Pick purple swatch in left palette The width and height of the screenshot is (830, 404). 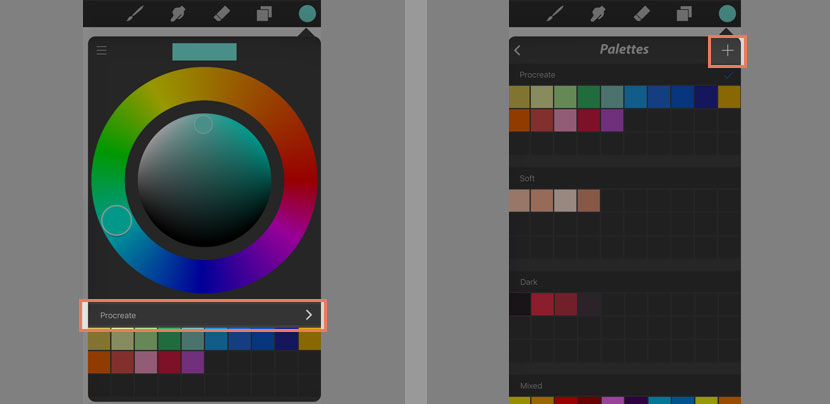coord(193,362)
